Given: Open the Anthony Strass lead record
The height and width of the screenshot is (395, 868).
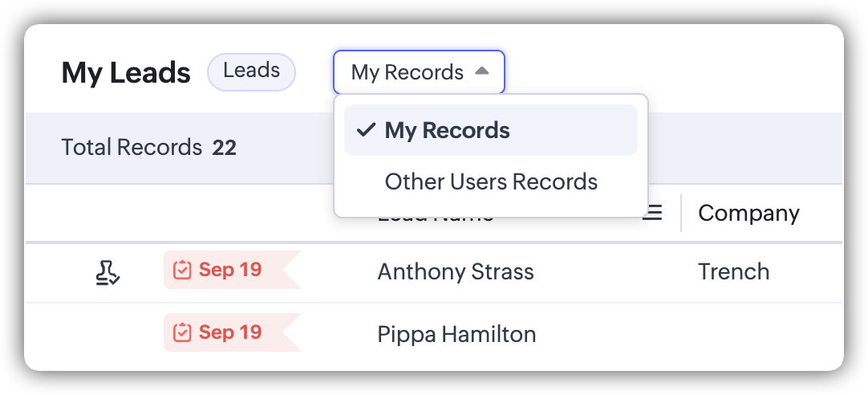Looking at the screenshot, I should (455, 271).
